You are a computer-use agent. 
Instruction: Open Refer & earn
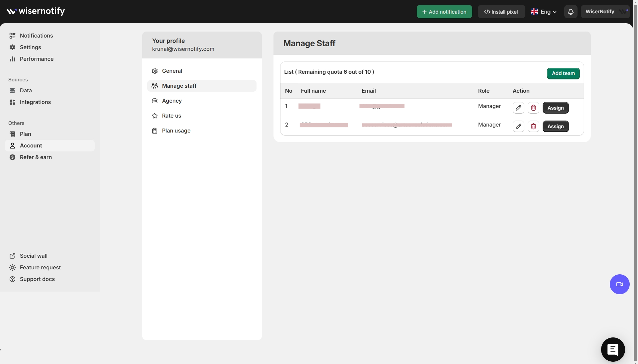[50, 157]
